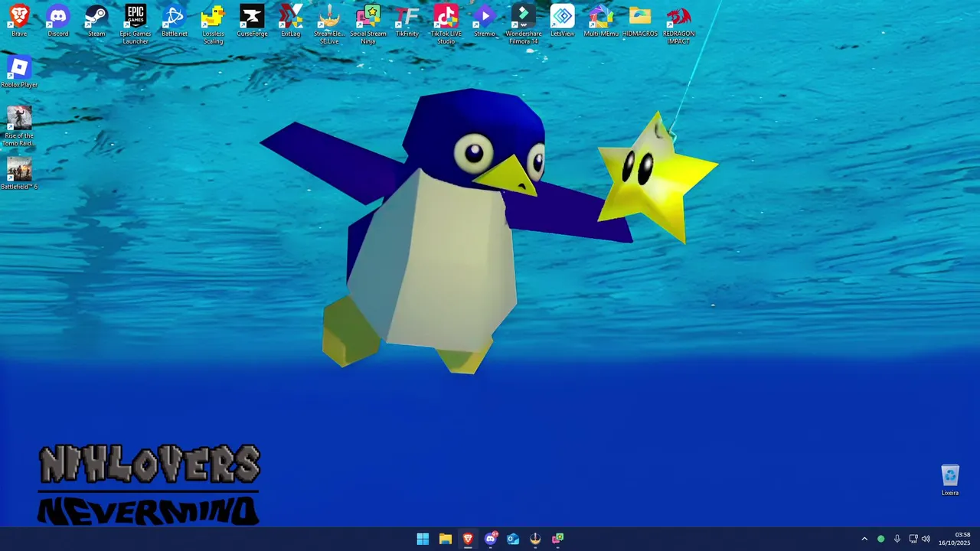Open Social Stream Ninja on taskbar
The width and height of the screenshot is (980, 551).
pyautogui.click(x=558, y=539)
